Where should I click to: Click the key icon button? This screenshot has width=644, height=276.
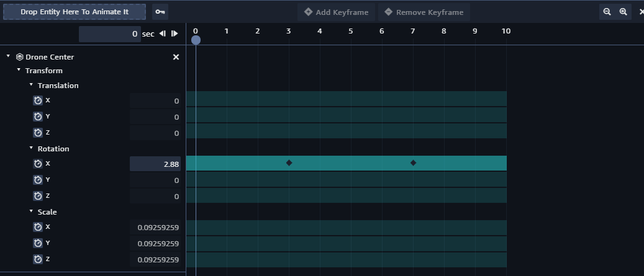pos(160,12)
